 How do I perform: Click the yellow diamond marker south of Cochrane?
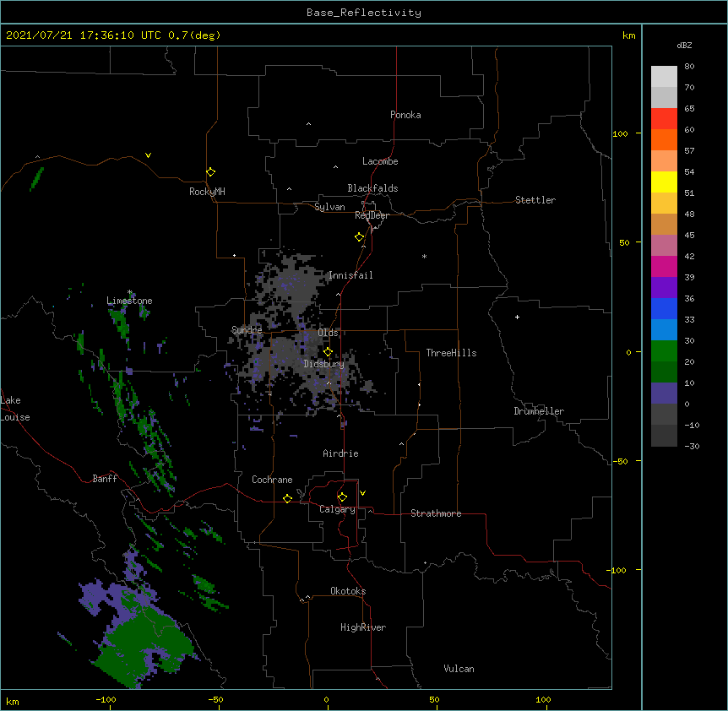click(287, 498)
